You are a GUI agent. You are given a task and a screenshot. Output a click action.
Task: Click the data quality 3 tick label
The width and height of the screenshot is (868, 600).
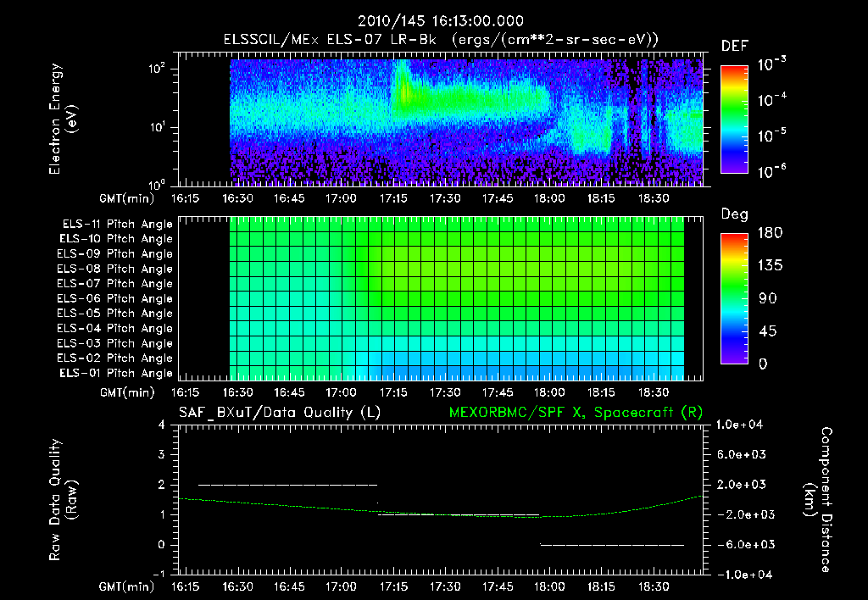click(x=162, y=455)
